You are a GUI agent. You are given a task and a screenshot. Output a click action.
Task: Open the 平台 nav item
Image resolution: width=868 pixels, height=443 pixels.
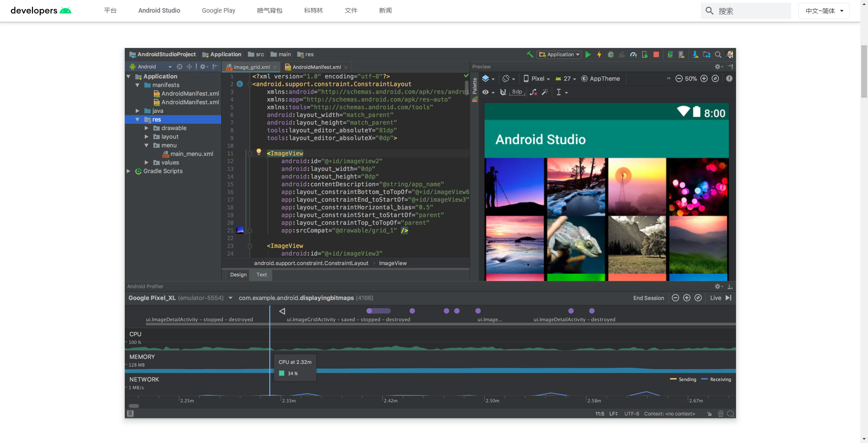point(110,10)
